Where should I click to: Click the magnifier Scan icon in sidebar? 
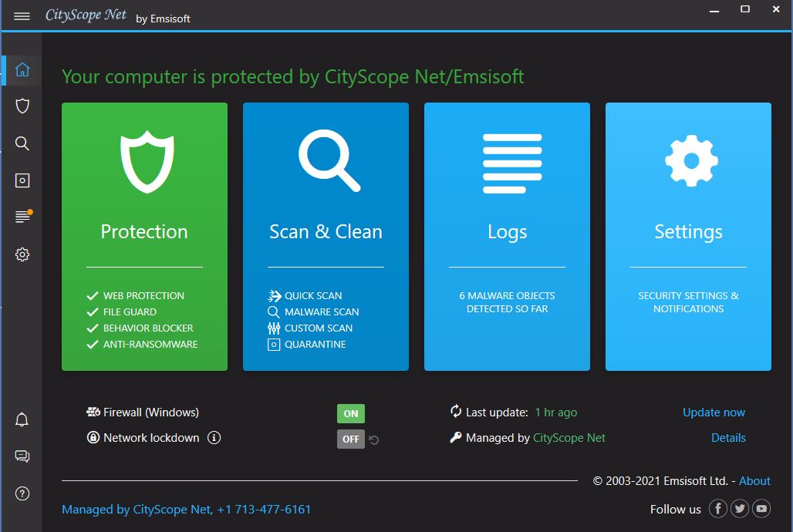click(x=22, y=143)
